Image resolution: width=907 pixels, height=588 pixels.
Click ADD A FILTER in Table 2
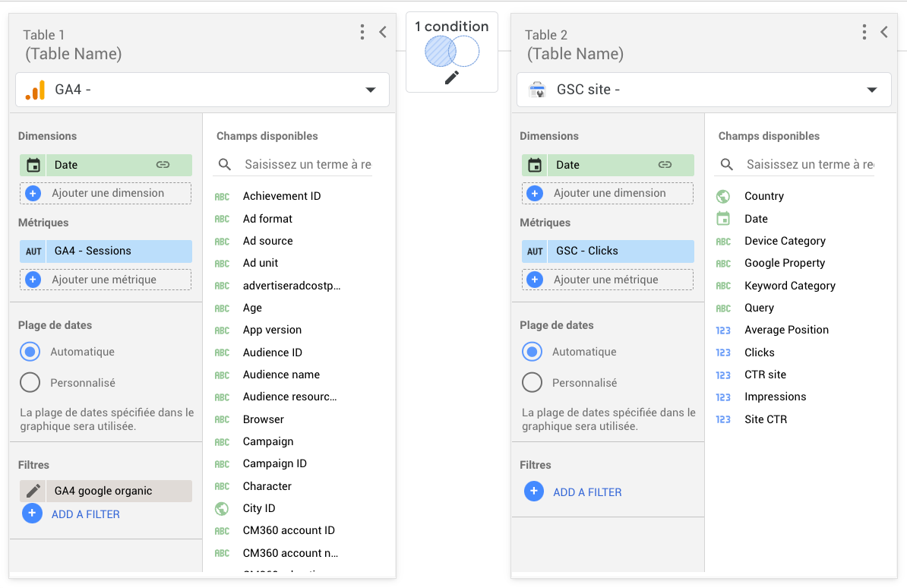click(x=587, y=492)
